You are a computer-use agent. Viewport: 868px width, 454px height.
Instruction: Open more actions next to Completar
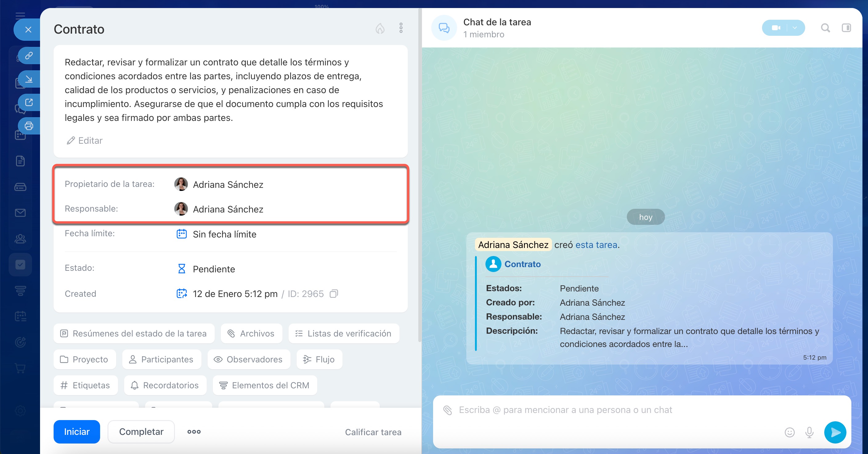point(194,432)
